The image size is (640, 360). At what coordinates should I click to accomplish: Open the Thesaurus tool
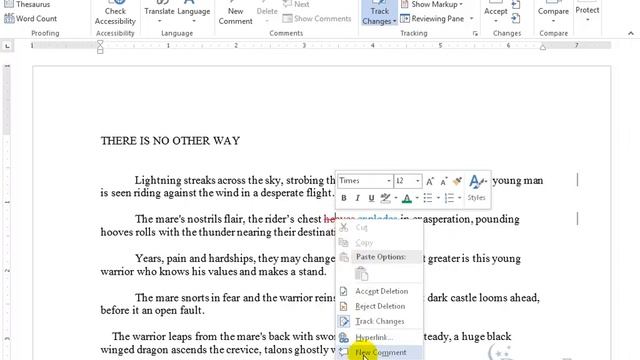click(27, 4)
